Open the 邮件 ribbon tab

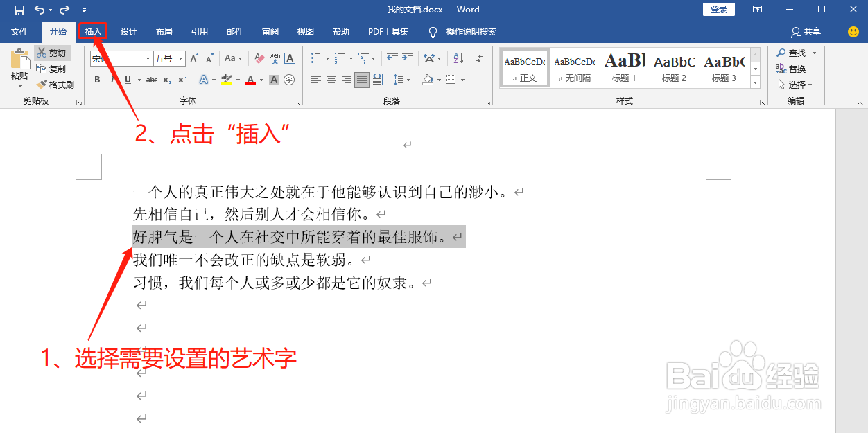coord(234,31)
